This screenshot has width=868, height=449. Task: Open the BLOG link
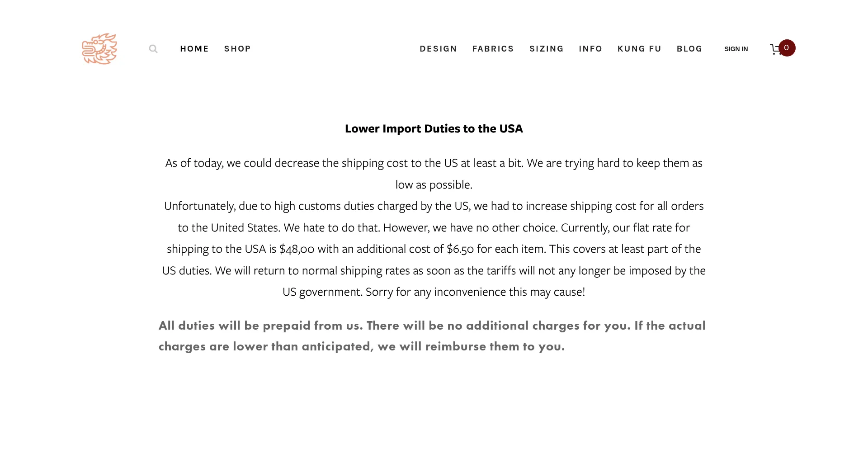point(689,49)
